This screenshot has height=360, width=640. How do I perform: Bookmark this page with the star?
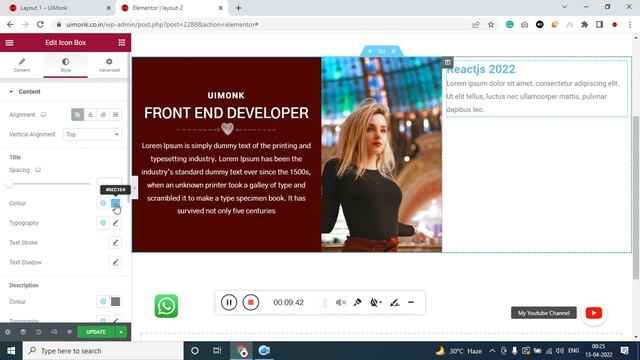point(491,24)
